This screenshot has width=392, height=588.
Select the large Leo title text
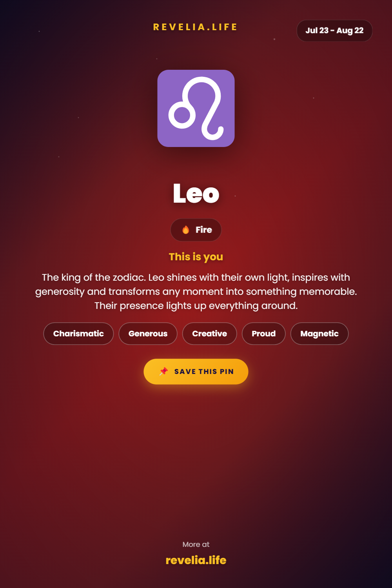point(196,193)
